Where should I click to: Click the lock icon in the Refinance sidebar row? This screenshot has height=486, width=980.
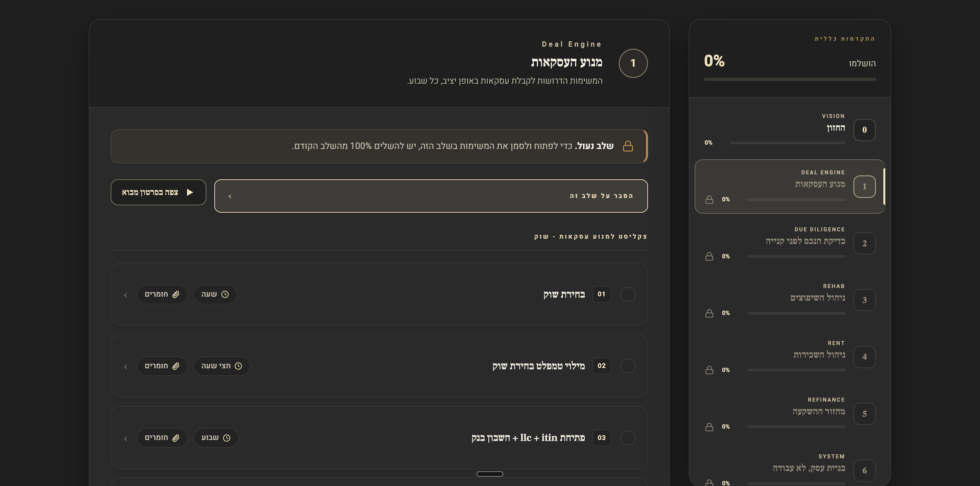(x=709, y=427)
